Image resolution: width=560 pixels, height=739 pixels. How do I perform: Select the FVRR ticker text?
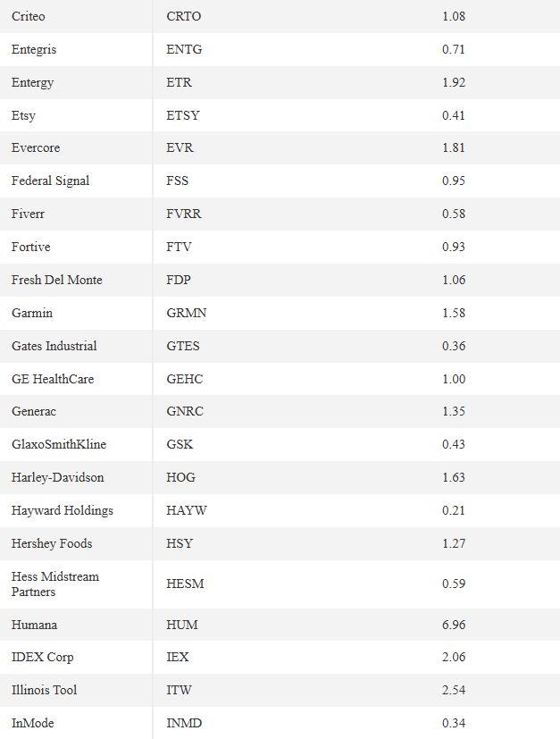click(184, 214)
